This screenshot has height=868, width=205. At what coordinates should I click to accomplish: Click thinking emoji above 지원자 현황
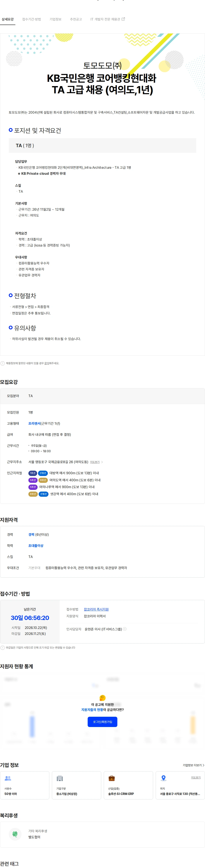(102, 698)
